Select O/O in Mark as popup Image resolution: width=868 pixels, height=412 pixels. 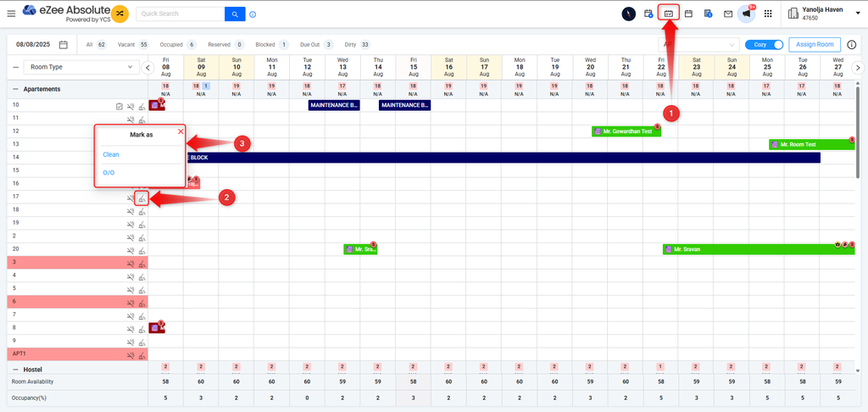pyautogui.click(x=108, y=173)
